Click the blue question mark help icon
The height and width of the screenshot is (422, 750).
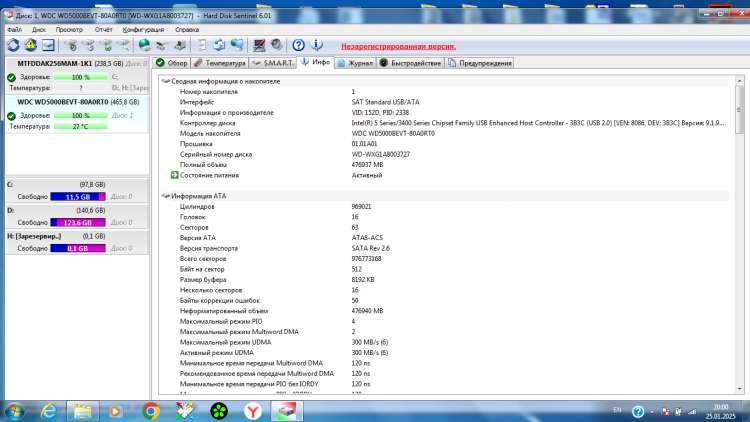click(298, 45)
